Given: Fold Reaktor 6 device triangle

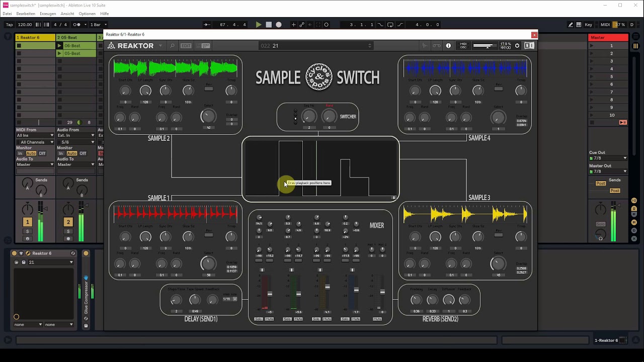Looking at the screenshot, I should tap(21, 253).
